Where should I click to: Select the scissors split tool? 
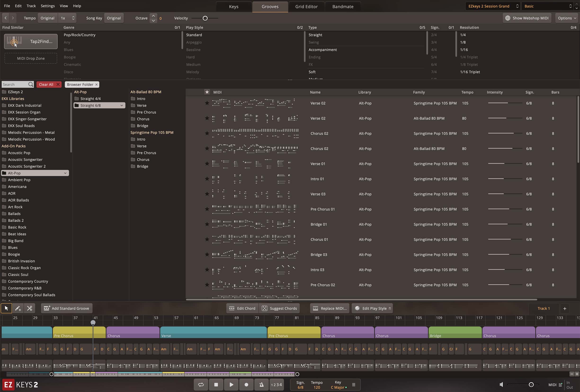tap(29, 308)
